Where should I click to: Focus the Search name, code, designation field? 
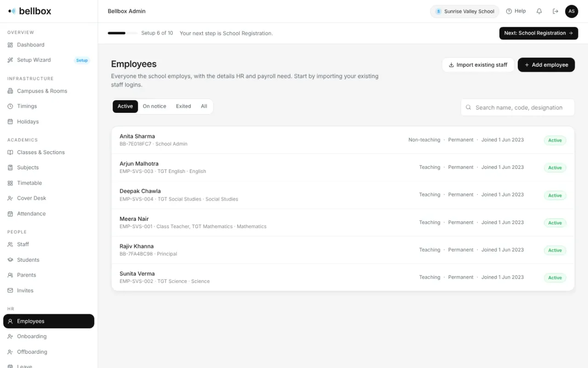point(518,107)
